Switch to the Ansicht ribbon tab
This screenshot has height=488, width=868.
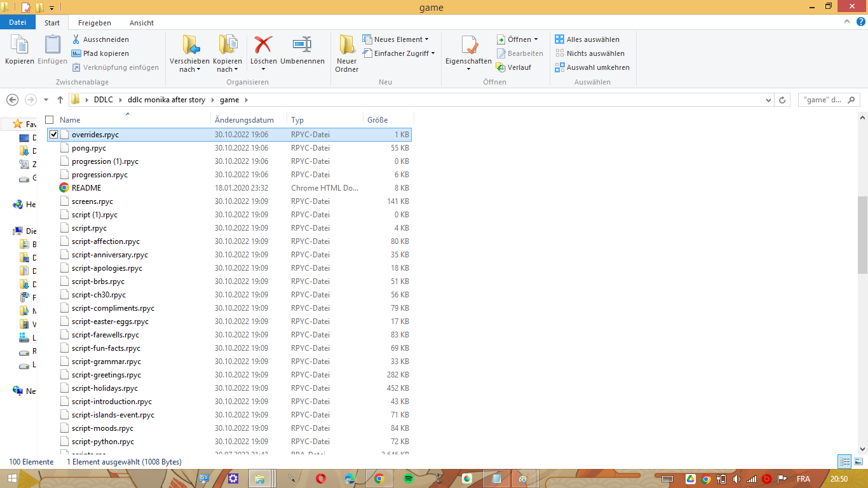141,22
